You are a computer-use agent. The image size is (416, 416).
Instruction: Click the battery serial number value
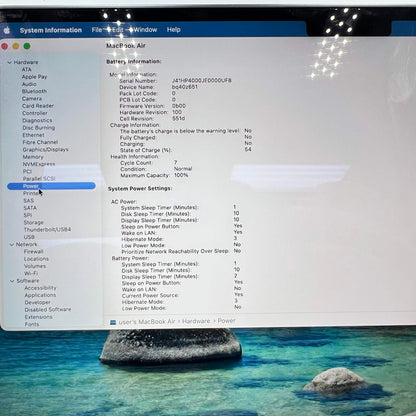coord(202,81)
